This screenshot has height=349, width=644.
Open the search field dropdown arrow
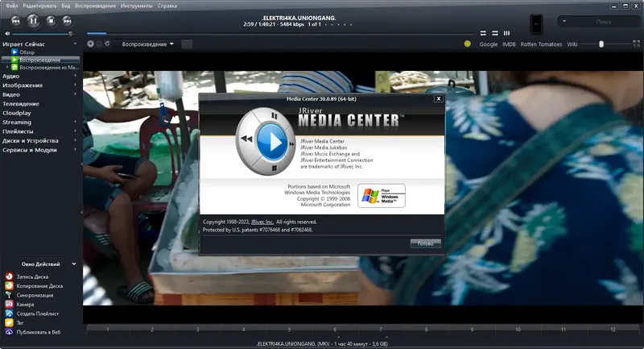coord(564,22)
